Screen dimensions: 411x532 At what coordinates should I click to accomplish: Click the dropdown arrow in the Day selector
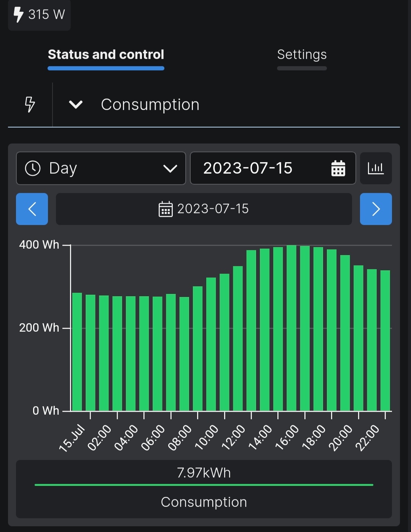click(x=170, y=168)
